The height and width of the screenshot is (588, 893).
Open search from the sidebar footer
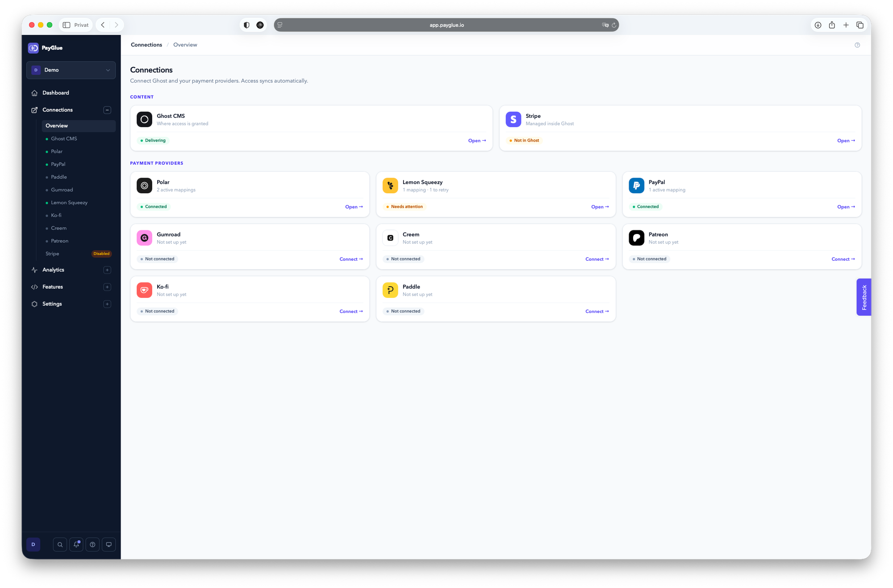pos(60,545)
